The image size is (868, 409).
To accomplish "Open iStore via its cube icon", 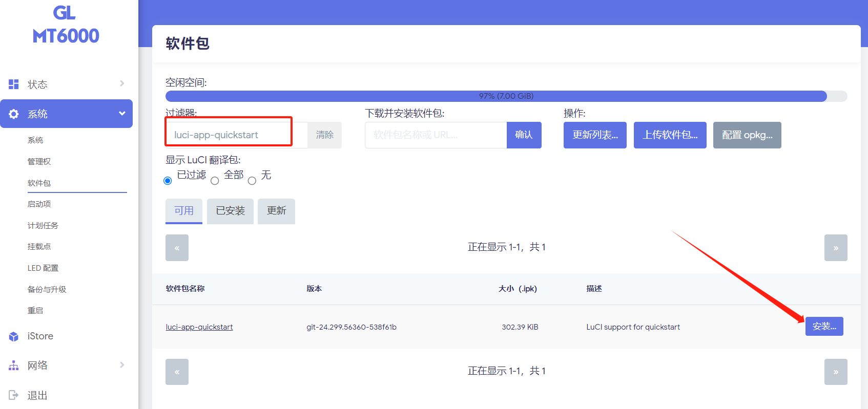I will [x=14, y=336].
